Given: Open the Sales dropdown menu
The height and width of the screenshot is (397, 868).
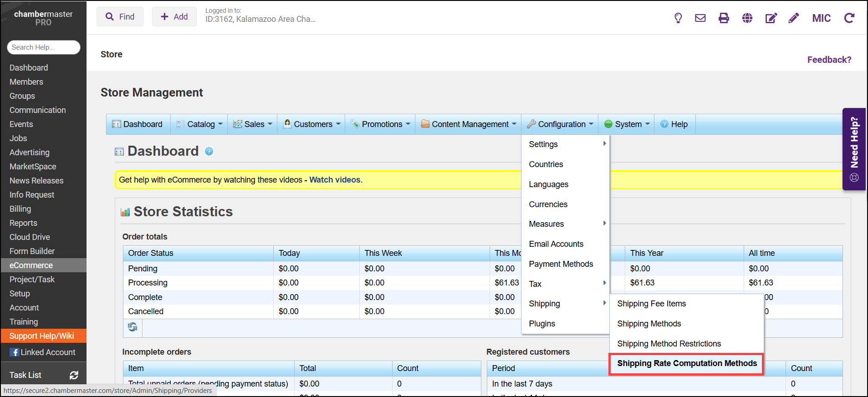Looking at the screenshot, I should tap(253, 124).
